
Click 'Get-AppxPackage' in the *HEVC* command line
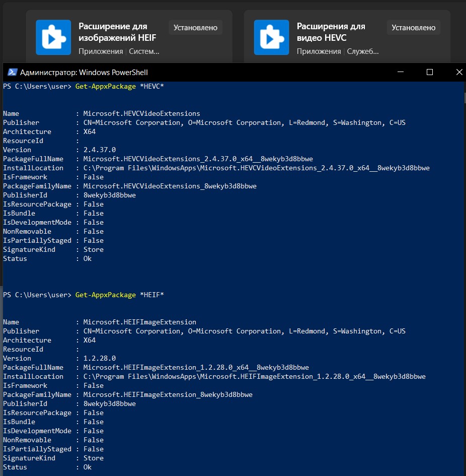106,87
